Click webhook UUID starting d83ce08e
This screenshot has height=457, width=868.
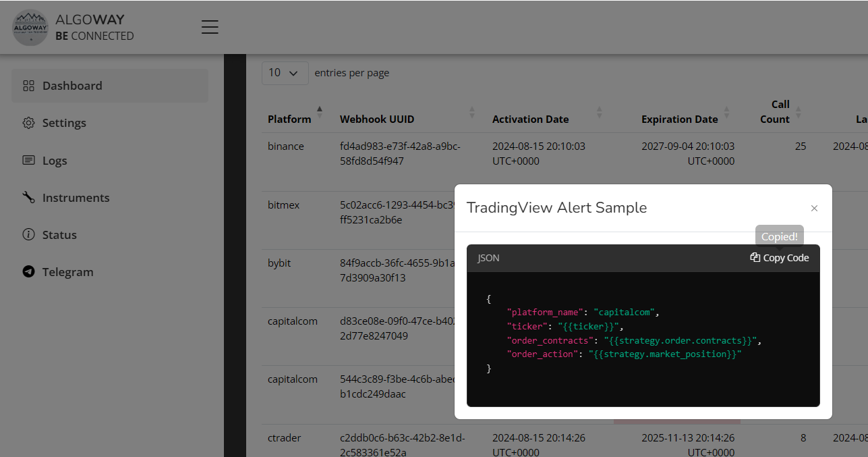397,328
